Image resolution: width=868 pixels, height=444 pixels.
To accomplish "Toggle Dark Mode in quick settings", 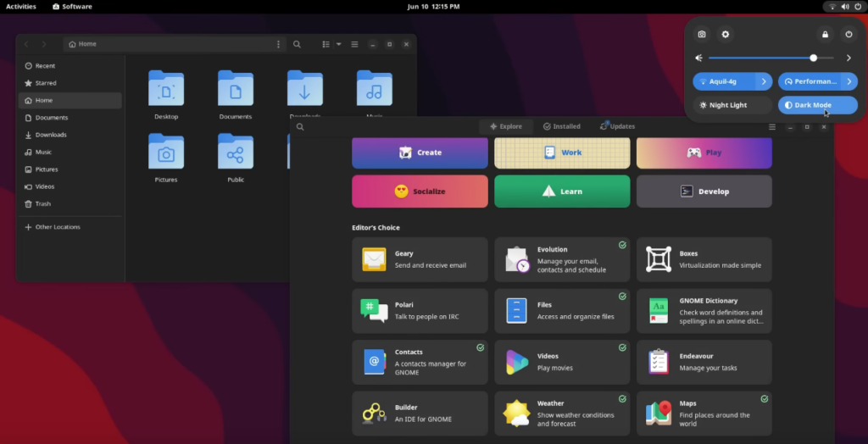I will click(x=818, y=105).
